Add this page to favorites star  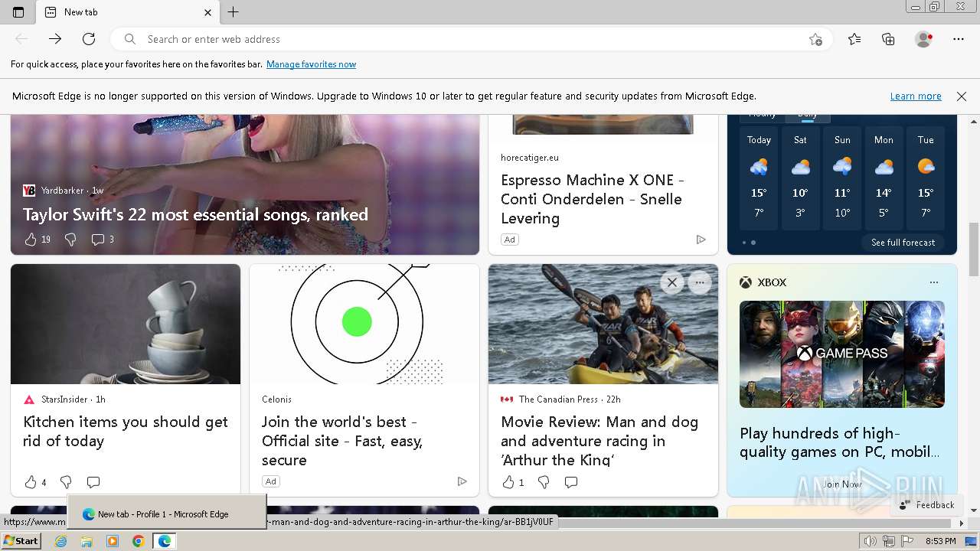tap(815, 39)
